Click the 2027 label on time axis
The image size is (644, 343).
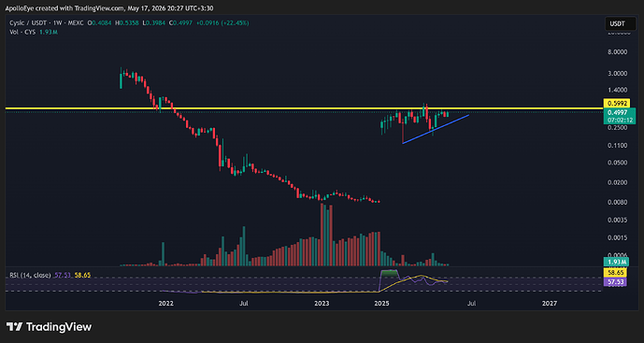pos(550,303)
